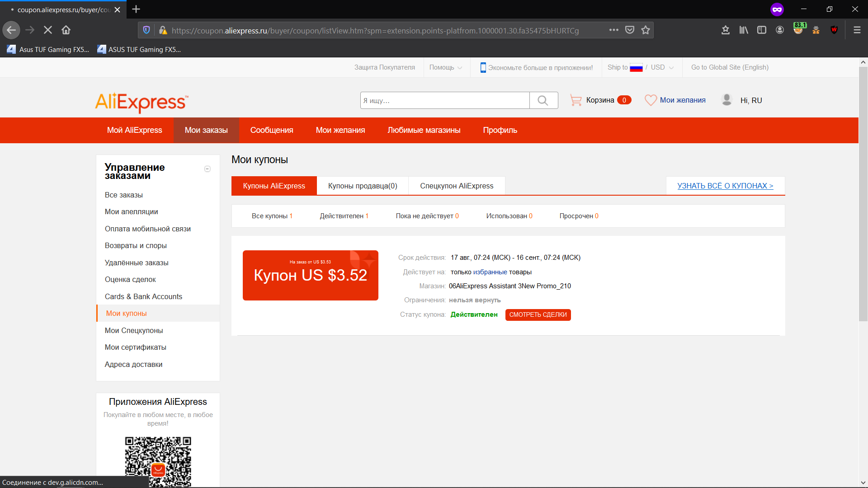868x488 pixels.
Task: Open the Firefox library icon
Action: (744, 30)
